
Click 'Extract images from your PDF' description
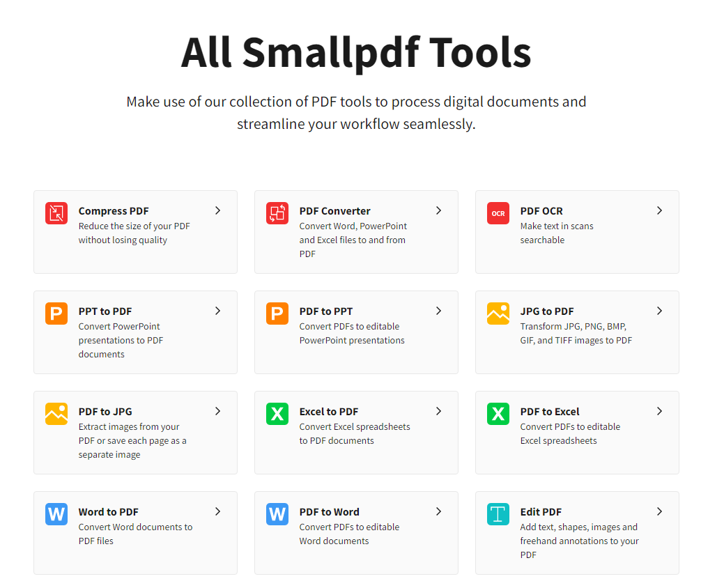132,440
